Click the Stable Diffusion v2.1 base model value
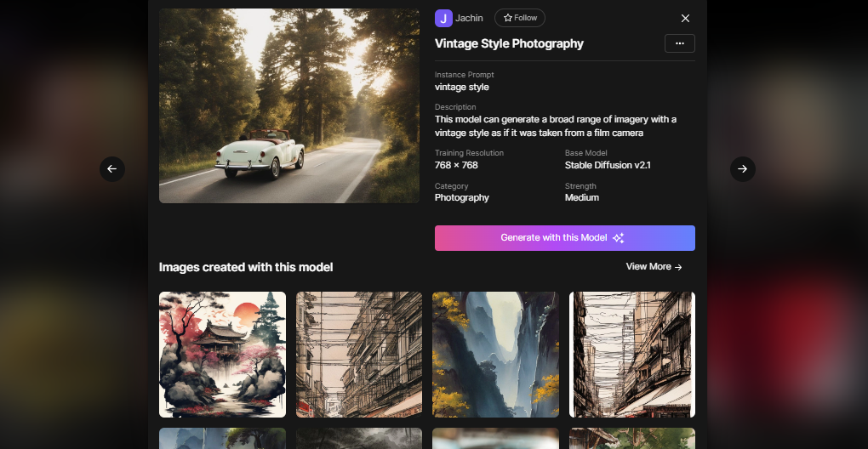Viewport: 868px width, 449px height. tap(608, 165)
